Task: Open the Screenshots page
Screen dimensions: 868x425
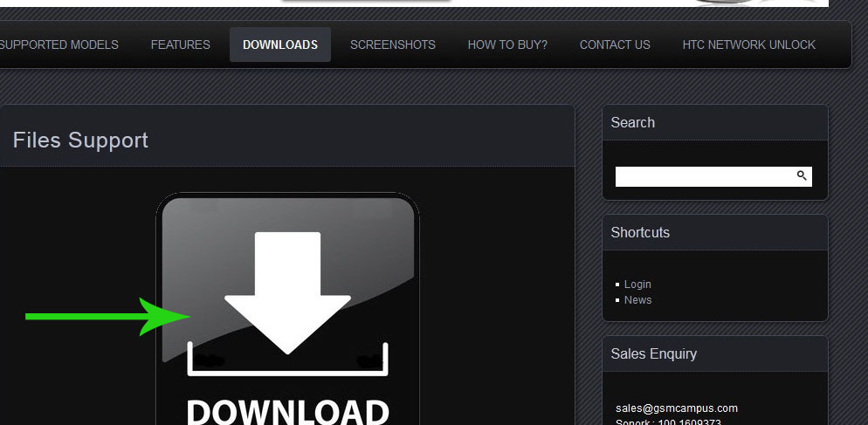Action: (x=392, y=45)
